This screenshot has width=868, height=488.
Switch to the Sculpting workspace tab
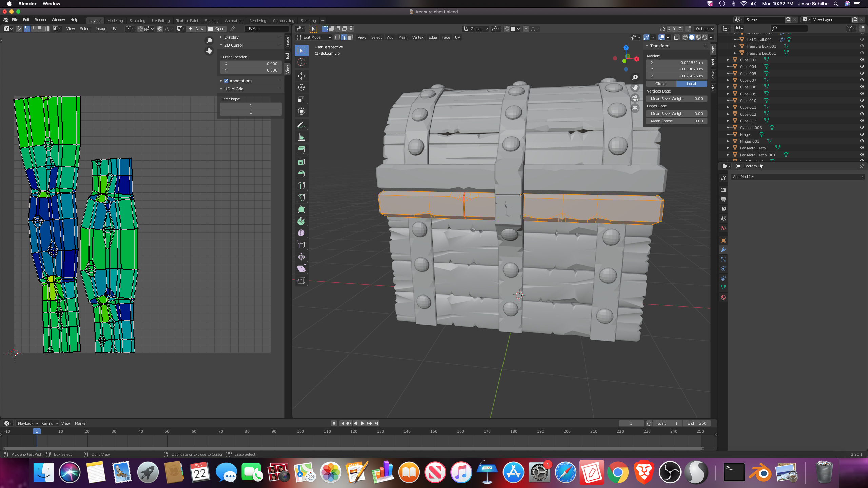[x=137, y=20]
